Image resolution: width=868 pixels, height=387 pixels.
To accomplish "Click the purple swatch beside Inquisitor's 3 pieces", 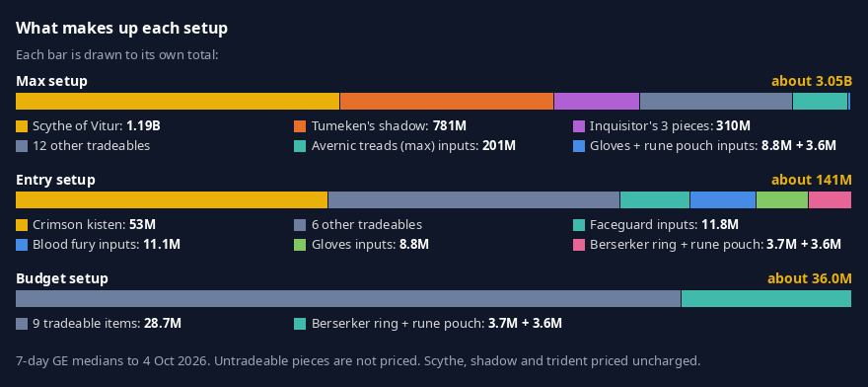I will [x=579, y=126].
